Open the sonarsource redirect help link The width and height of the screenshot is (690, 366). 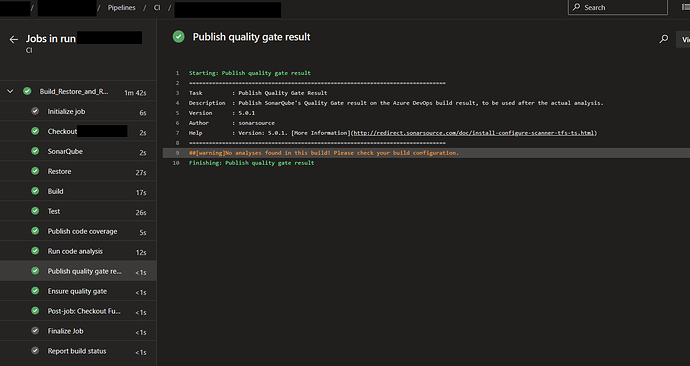coord(474,133)
